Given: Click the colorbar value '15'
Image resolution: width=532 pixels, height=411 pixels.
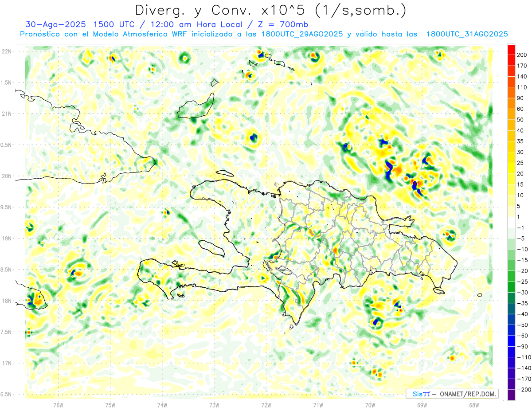Looking at the screenshot, I should (521, 184).
